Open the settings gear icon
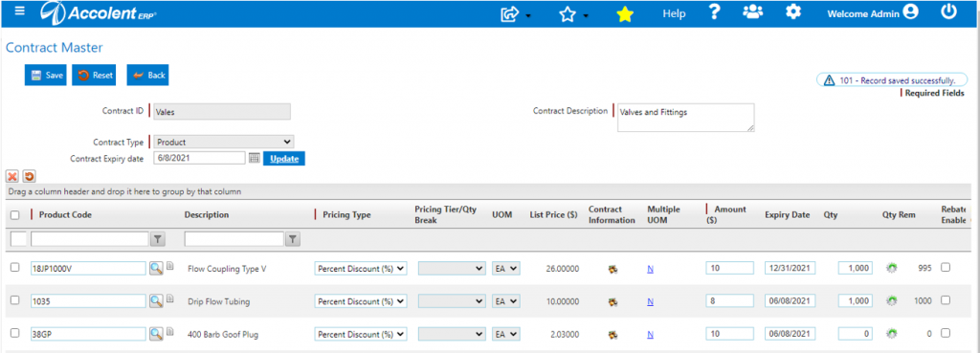This screenshot has height=353, width=980. 793,11
